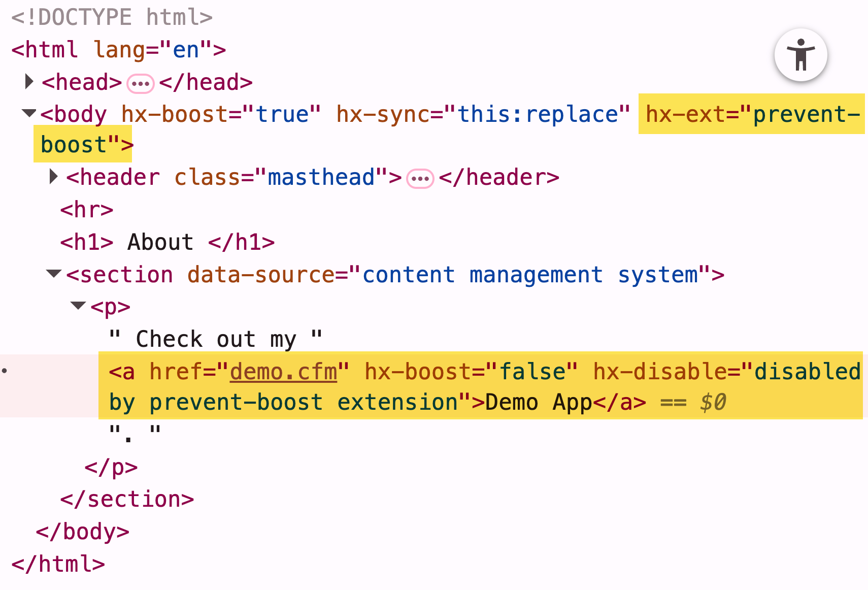Viewport: 868px width, 590px height.
Task: Select the DOCTYPE html line
Action: (x=112, y=17)
